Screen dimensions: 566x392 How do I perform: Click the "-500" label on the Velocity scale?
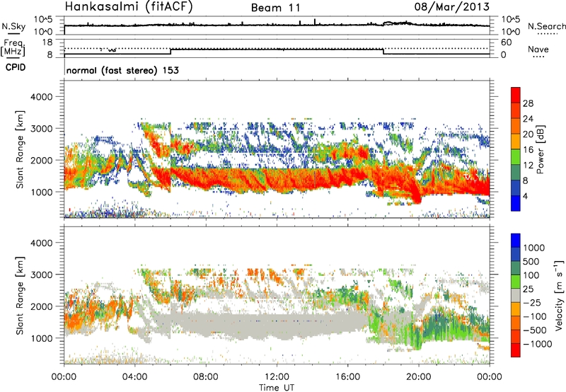535,330
